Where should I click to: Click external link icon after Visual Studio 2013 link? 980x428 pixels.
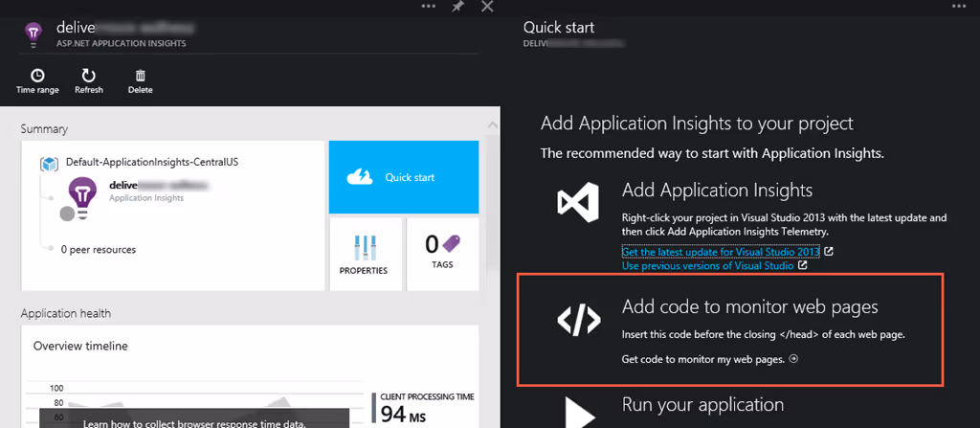[x=829, y=252]
